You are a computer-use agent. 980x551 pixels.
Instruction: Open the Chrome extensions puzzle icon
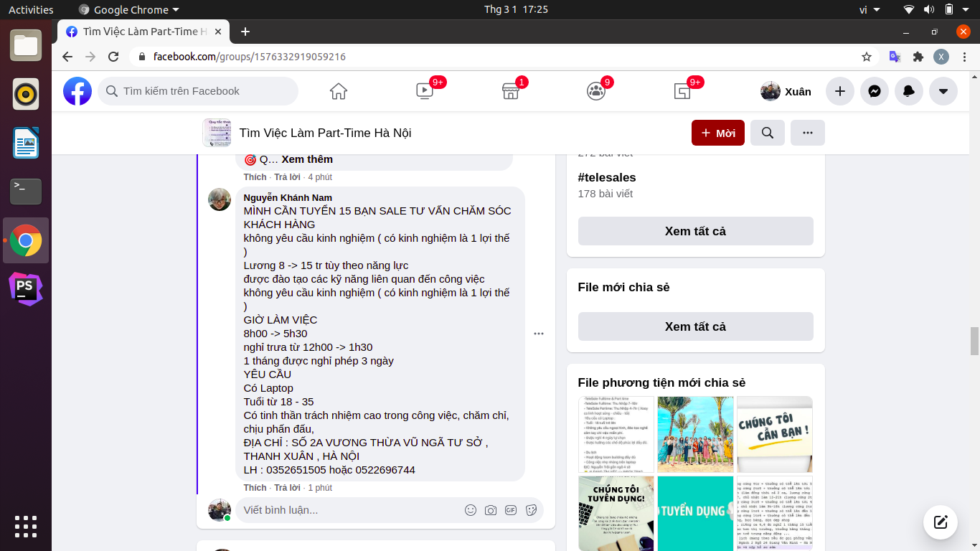pyautogui.click(x=918, y=57)
